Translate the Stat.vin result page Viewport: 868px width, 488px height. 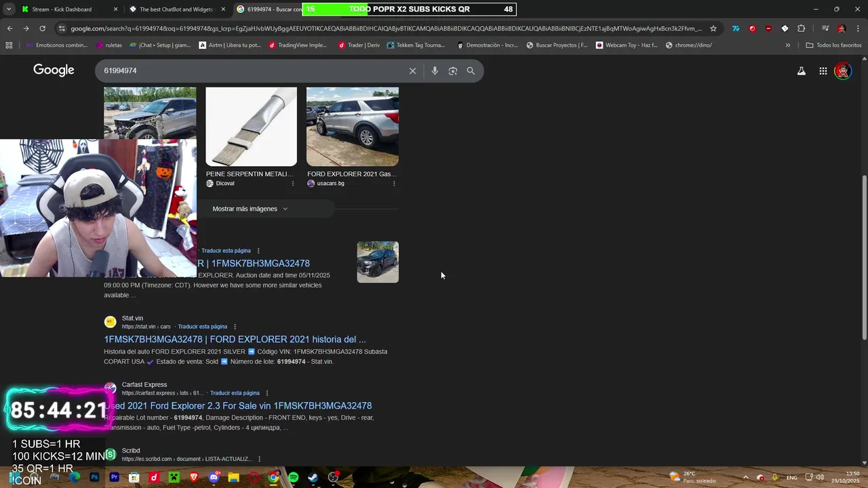click(x=202, y=327)
